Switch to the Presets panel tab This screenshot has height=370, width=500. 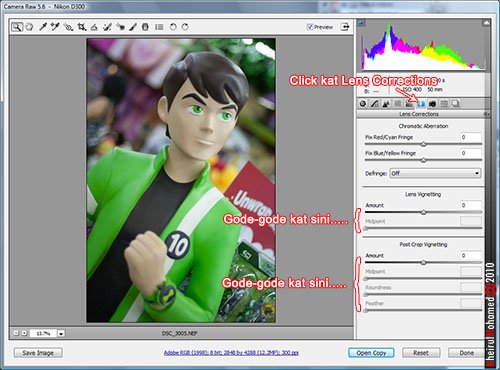pyautogui.click(x=444, y=104)
